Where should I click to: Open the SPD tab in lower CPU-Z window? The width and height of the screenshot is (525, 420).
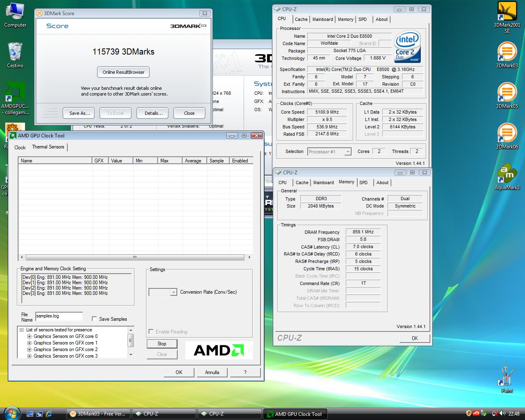click(x=363, y=183)
